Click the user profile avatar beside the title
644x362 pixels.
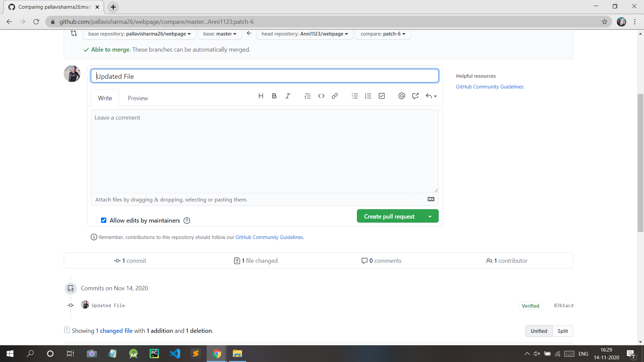click(x=72, y=74)
